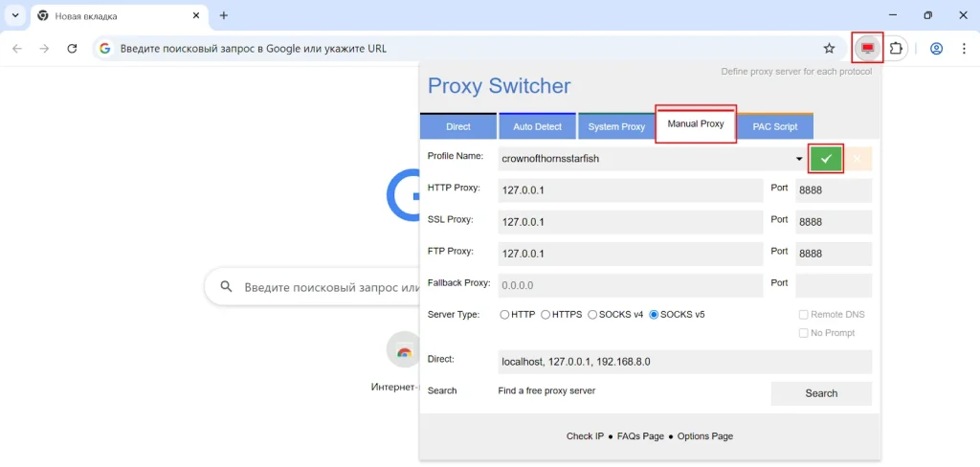The width and height of the screenshot is (980, 467).
Task: Expand the Profile Name dropdown arrow
Action: click(799, 160)
